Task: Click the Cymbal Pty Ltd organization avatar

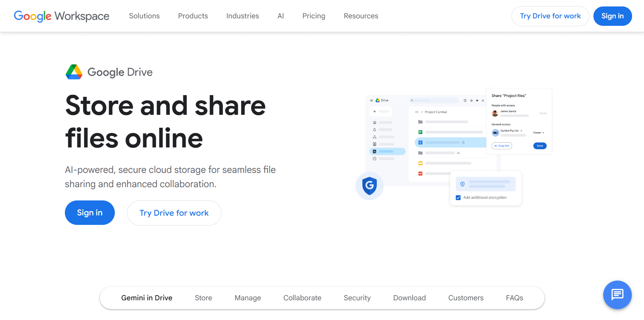Action: (x=496, y=133)
